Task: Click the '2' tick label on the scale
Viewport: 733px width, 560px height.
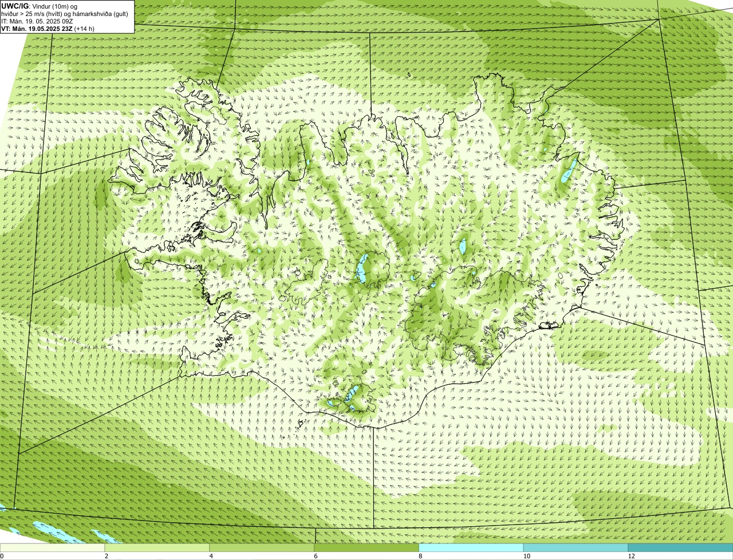Action: (107, 556)
